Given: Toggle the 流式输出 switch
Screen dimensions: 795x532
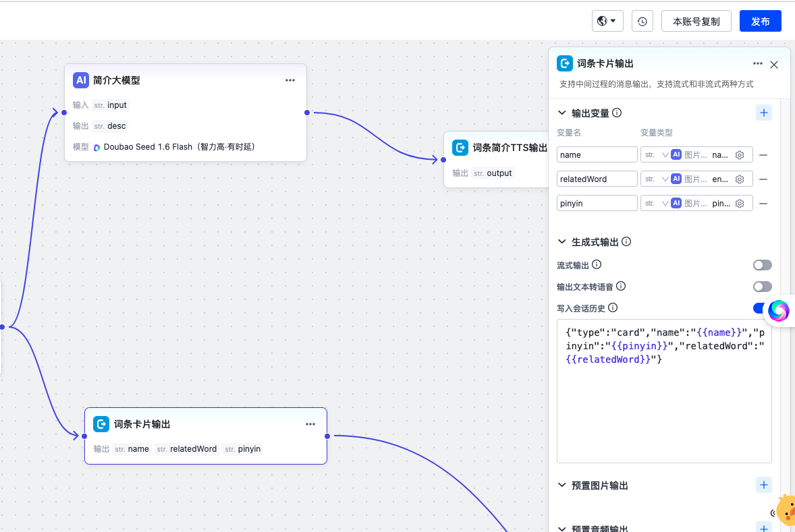Looking at the screenshot, I should pyautogui.click(x=762, y=265).
